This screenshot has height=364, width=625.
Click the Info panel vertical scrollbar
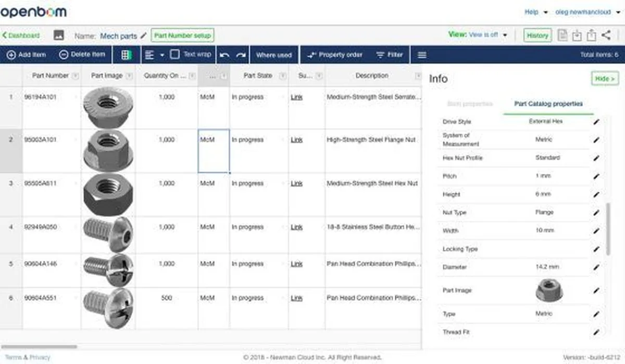click(607, 229)
